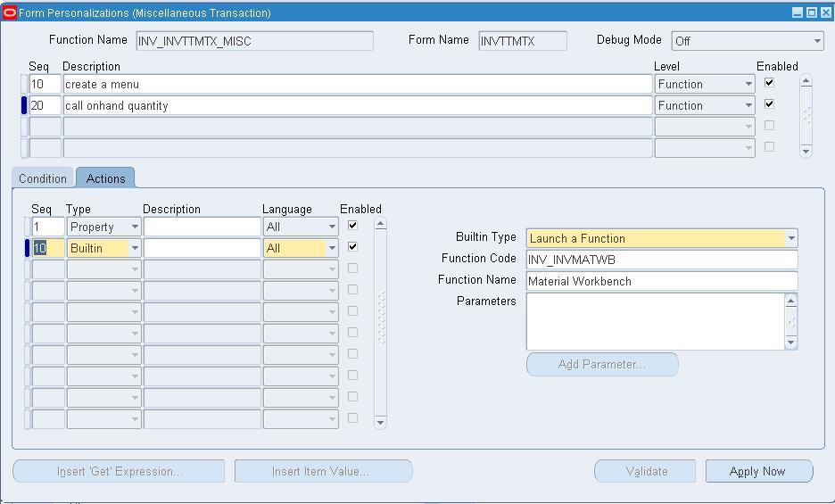Click the Function Name field showing Material Workbench

click(x=662, y=281)
